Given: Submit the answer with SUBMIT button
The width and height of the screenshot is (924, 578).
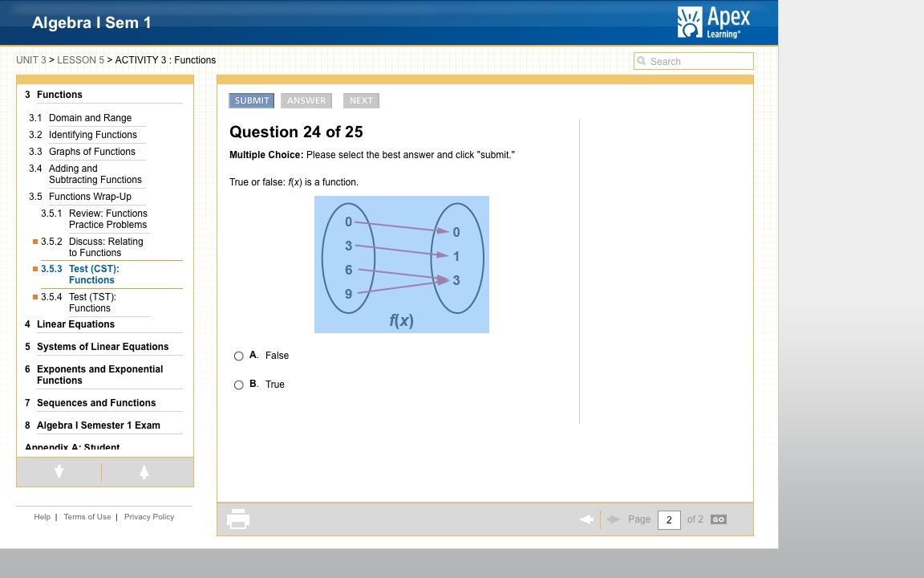Looking at the screenshot, I should point(252,100).
